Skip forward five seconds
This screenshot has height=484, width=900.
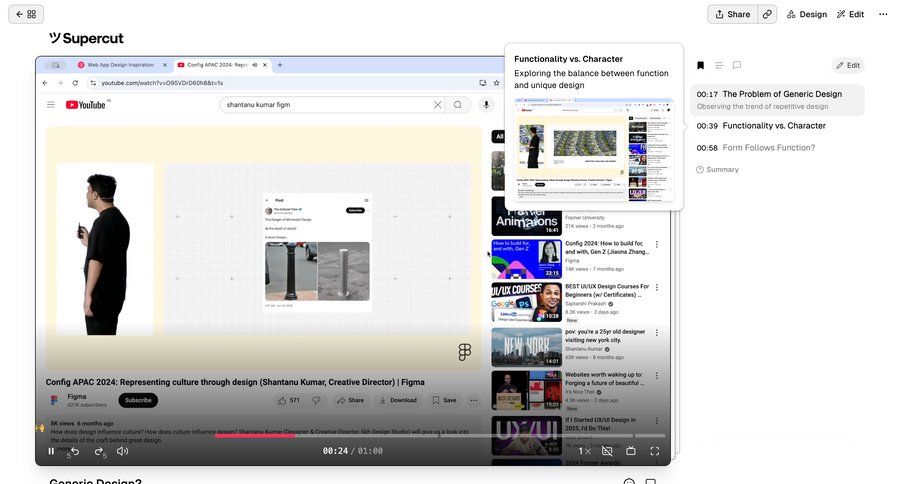[x=100, y=452]
